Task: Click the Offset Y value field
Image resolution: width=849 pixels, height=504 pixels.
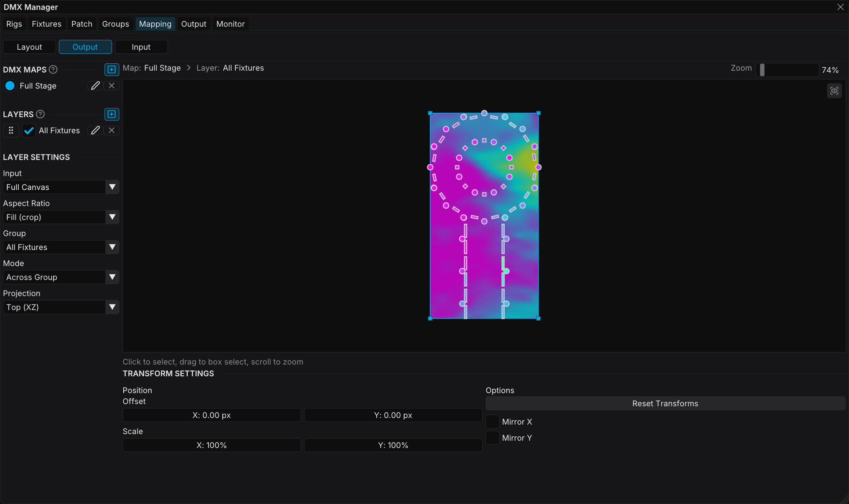Action: pyautogui.click(x=393, y=415)
